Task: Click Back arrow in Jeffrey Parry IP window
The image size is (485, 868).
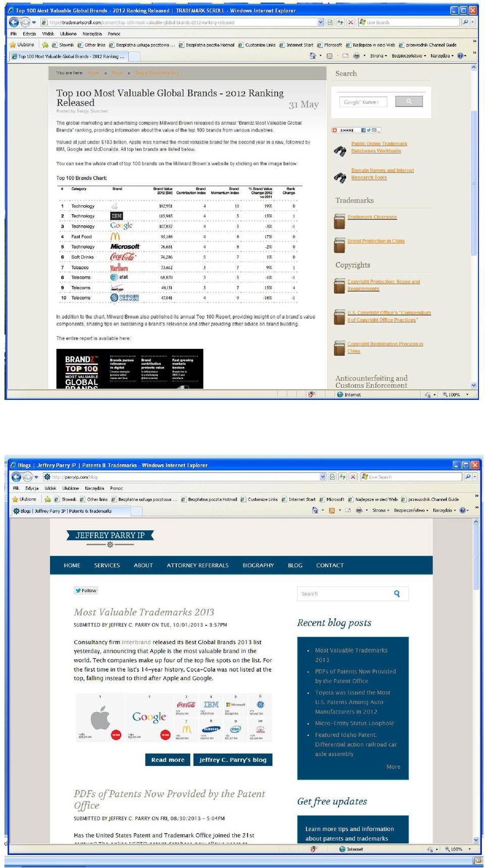Action: coord(16,477)
